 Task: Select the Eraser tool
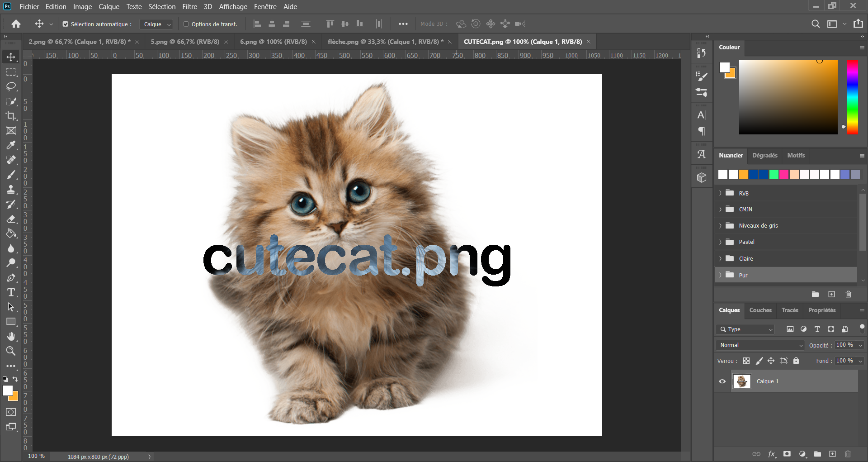tap(11, 219)
